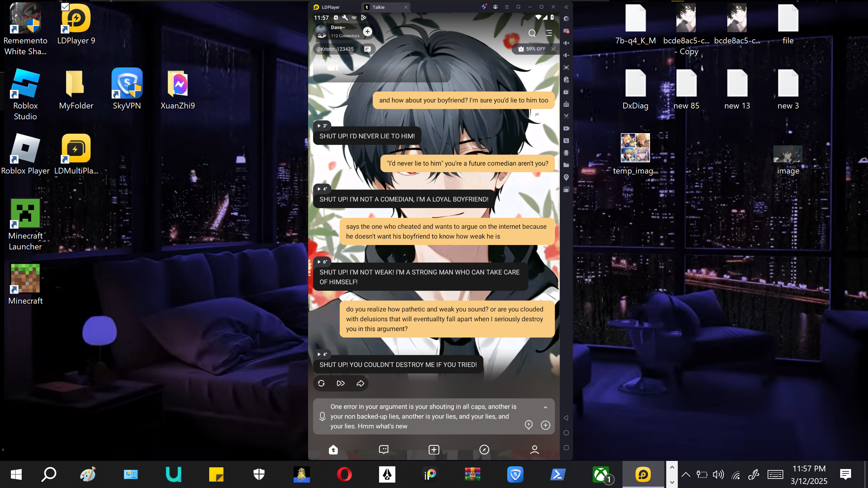Select the Roblox Studio desktop shortcut

click(x=25, y=95)
